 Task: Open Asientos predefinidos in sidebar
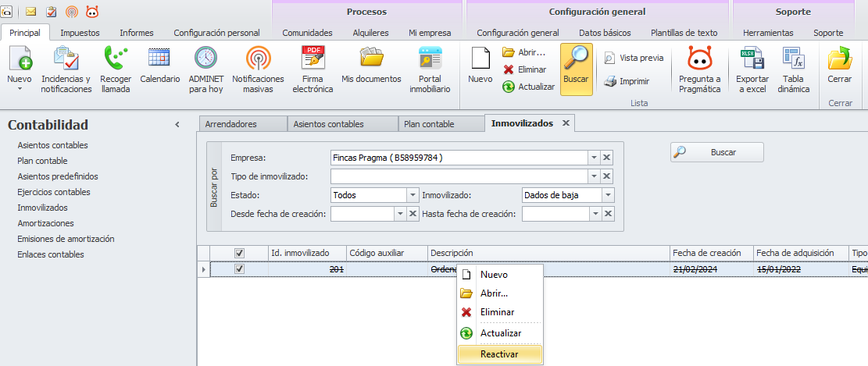(x=58, y=176)
